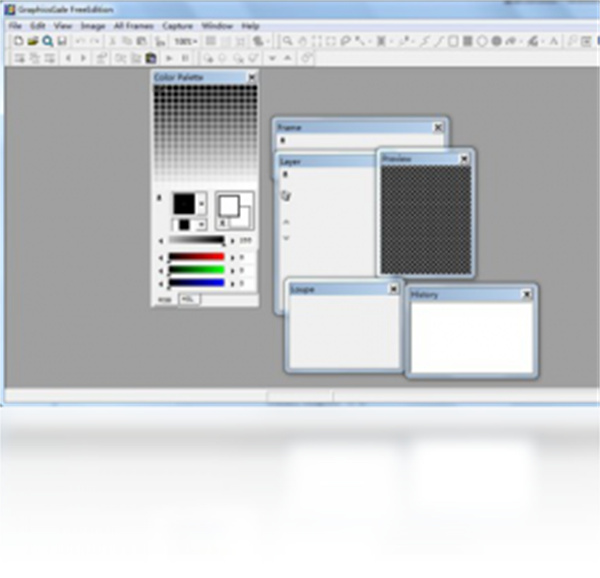Open the All Frames menu

[x=134, y=26]
